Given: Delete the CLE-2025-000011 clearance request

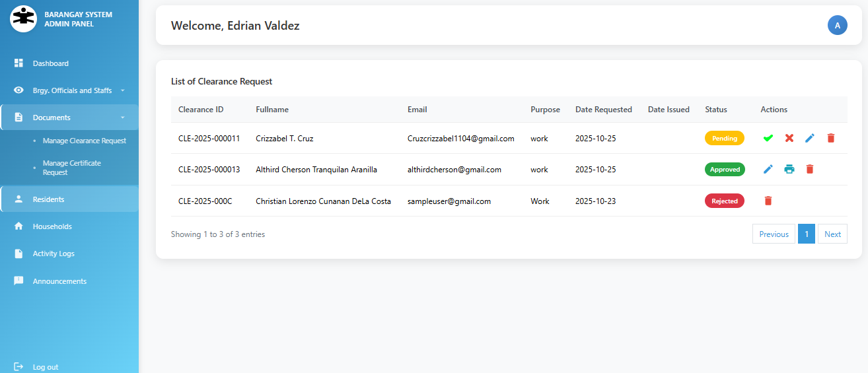Looking at the screenshot, I should click(x=831, y=138).
